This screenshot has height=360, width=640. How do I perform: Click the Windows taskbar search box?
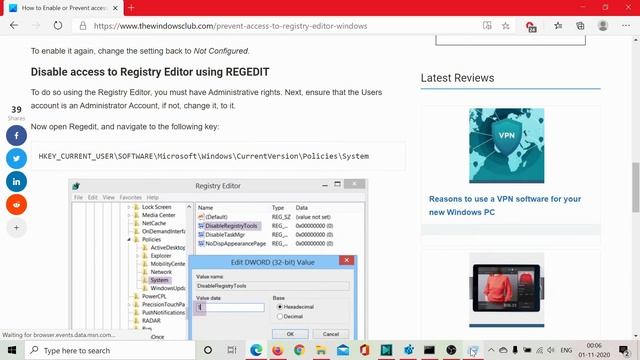point(110,350)
